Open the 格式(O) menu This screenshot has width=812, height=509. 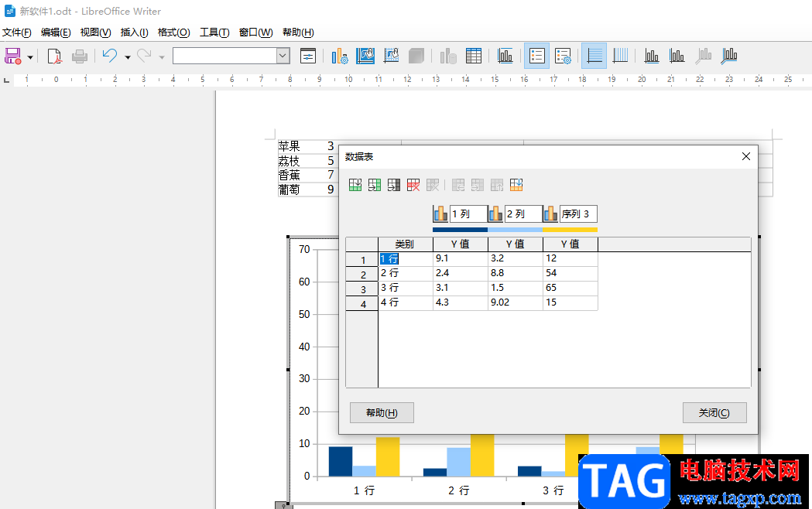[173, 32]
